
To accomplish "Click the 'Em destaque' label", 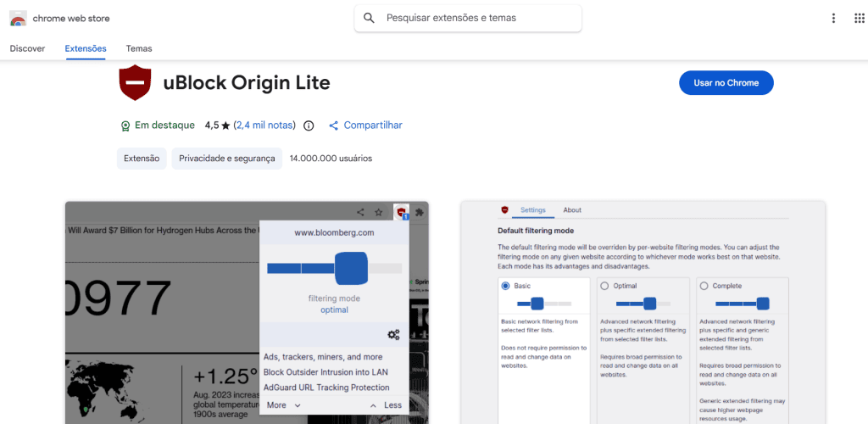I will pos(165,126).
